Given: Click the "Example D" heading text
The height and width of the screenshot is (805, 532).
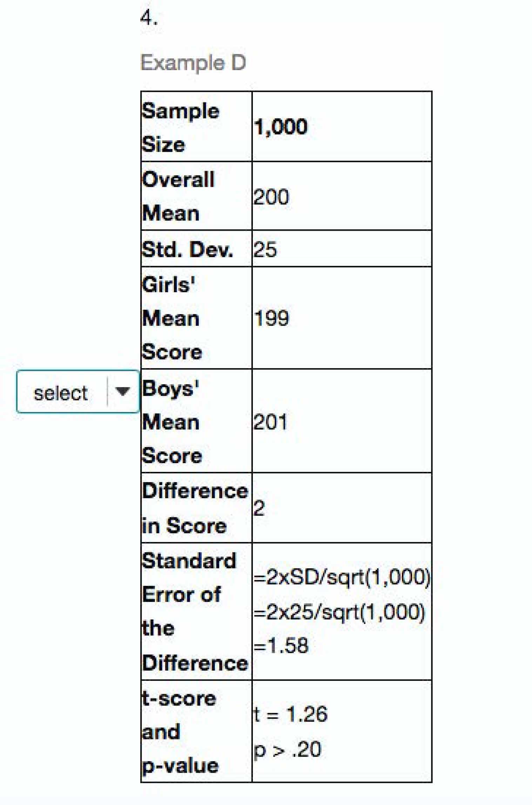Looking at the screenshot, I should [193, 63].
